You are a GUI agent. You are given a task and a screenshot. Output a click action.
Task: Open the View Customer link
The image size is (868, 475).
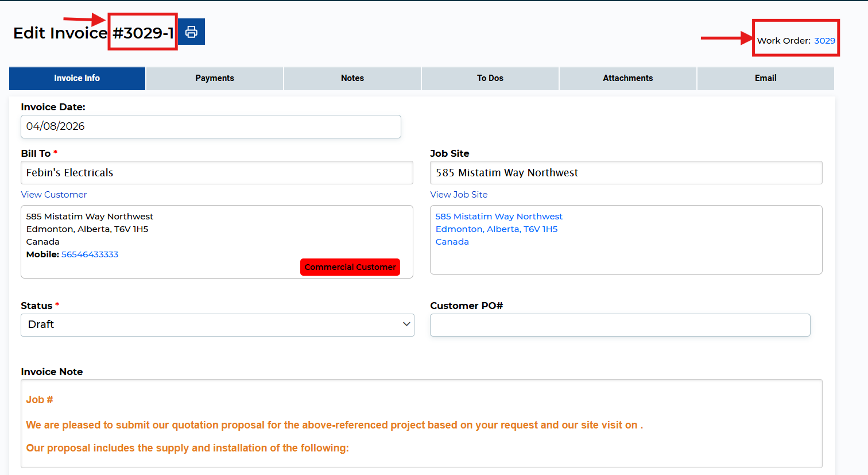(54, 195)
